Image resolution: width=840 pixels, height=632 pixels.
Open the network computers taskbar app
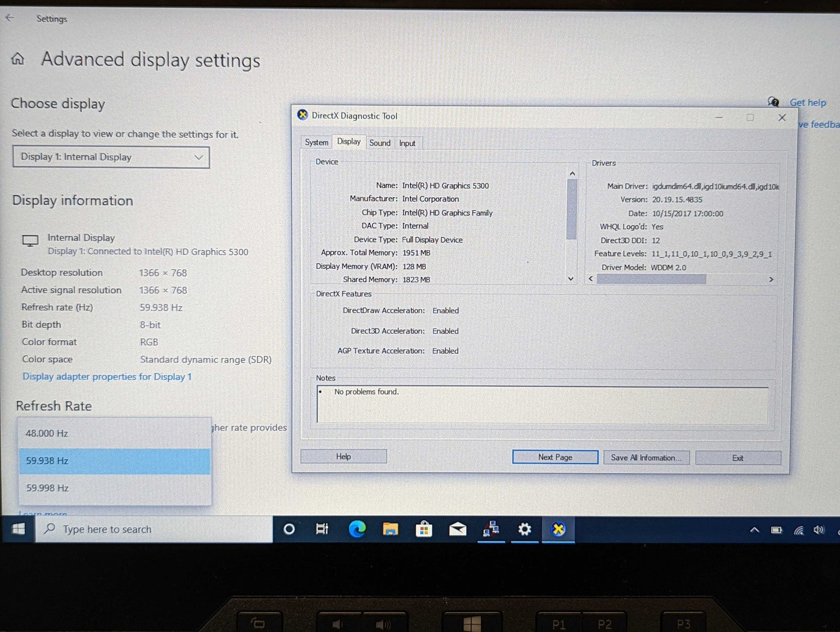pyautogui.click(x=491, y=529)
